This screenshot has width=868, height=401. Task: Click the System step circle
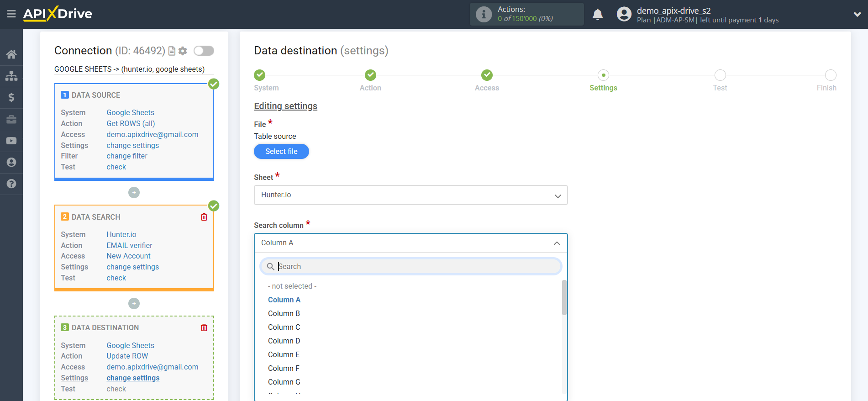pyautogui.click(x=259, y=75)
